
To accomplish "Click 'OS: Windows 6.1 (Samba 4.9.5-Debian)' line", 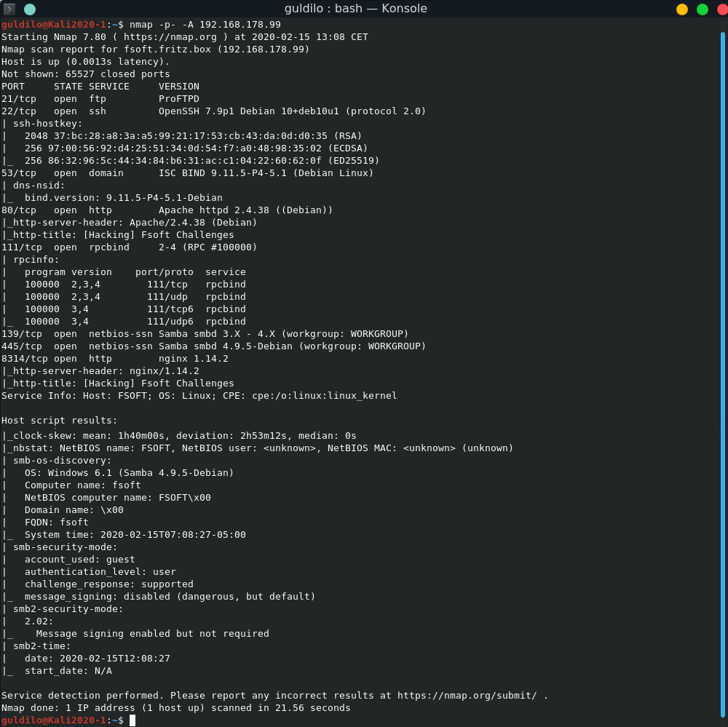I will 129,472.
